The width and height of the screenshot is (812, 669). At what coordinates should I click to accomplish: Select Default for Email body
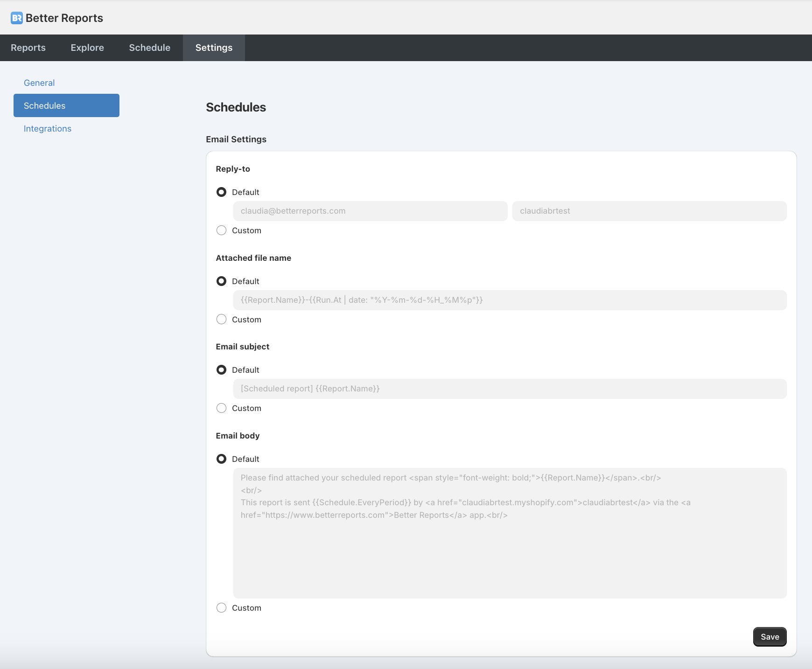click(x=222, y=459)
